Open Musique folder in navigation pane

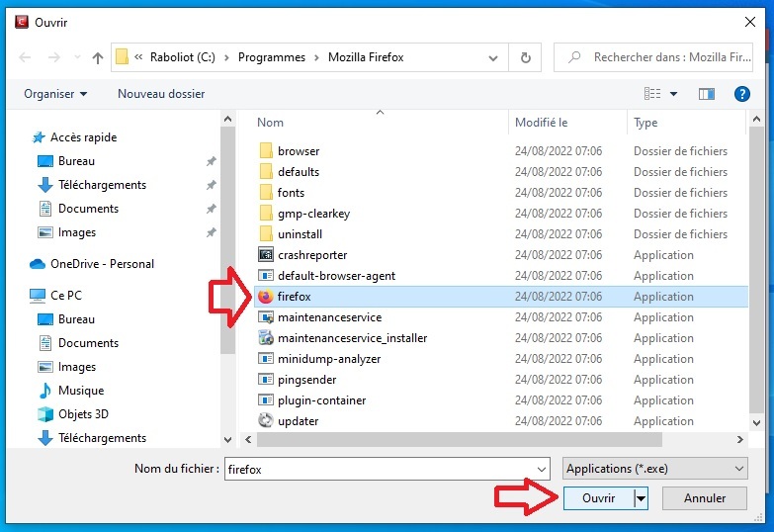(81, 391)
